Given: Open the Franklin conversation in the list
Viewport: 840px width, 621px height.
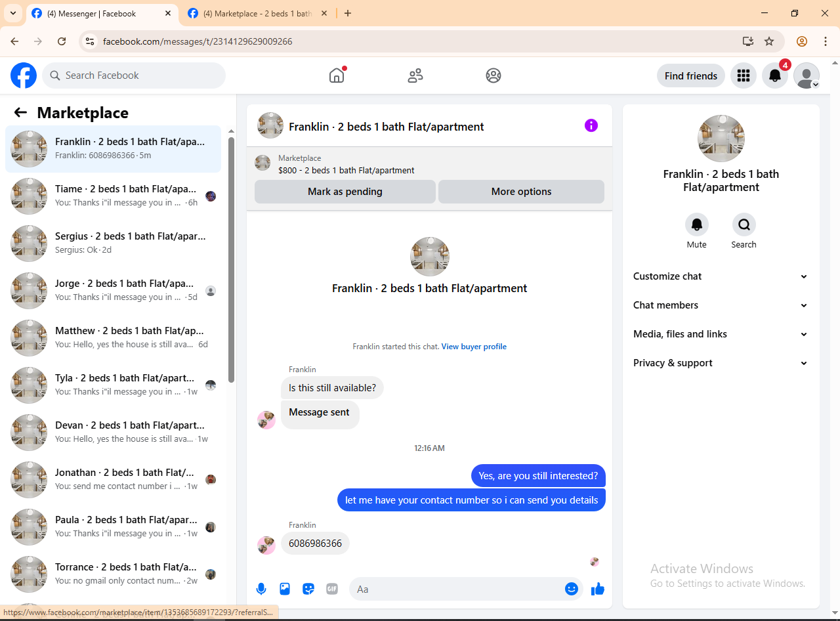Looking at the screenshot, I should [114, 149].
